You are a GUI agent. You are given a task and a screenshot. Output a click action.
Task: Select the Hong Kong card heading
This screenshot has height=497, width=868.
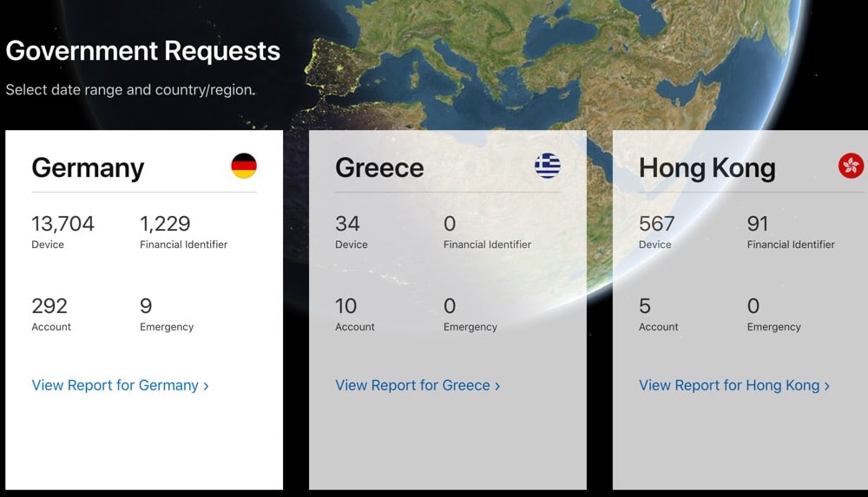coord(707,167)
